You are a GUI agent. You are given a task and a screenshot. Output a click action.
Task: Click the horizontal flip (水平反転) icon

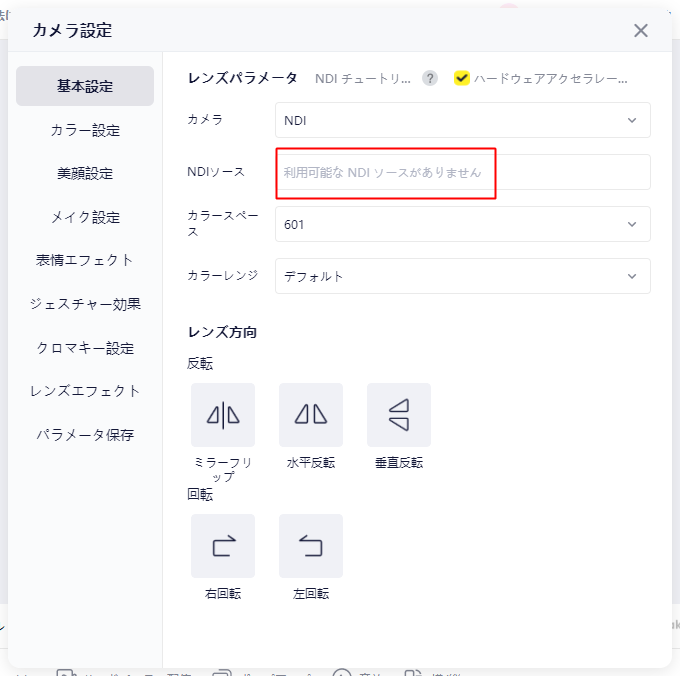(x=311, y=414)
